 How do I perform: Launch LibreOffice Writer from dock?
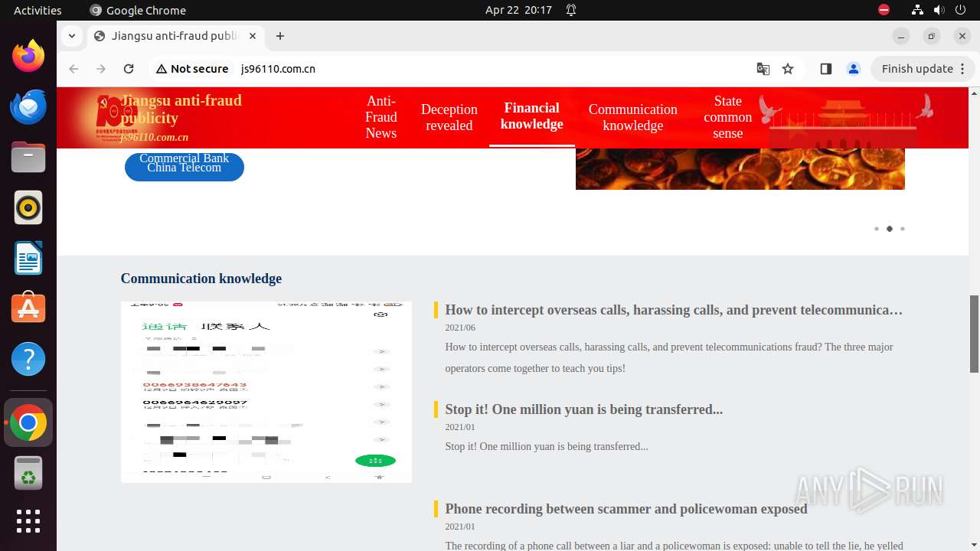28,258
